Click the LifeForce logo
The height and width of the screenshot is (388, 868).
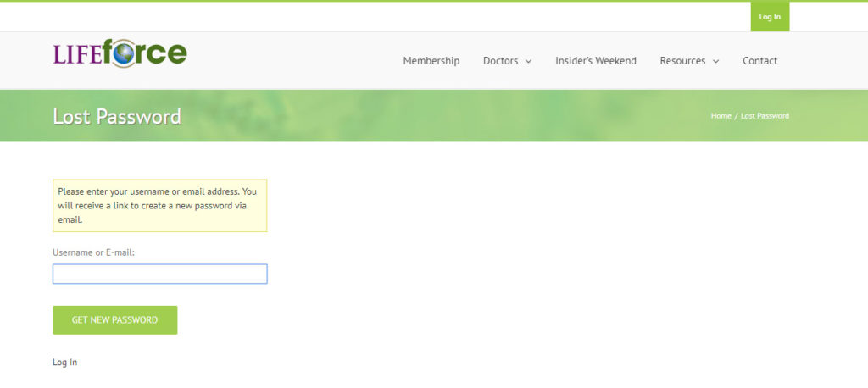point(120,53)
